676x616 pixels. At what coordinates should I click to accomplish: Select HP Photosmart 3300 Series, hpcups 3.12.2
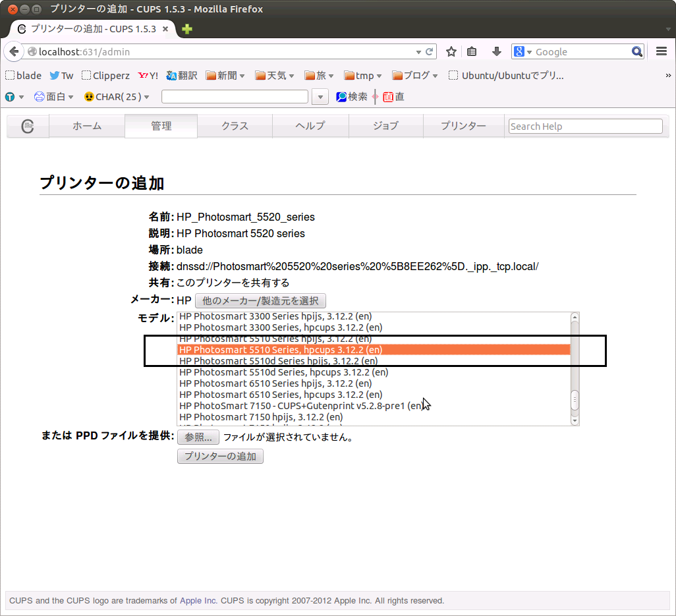coord(374,327)
